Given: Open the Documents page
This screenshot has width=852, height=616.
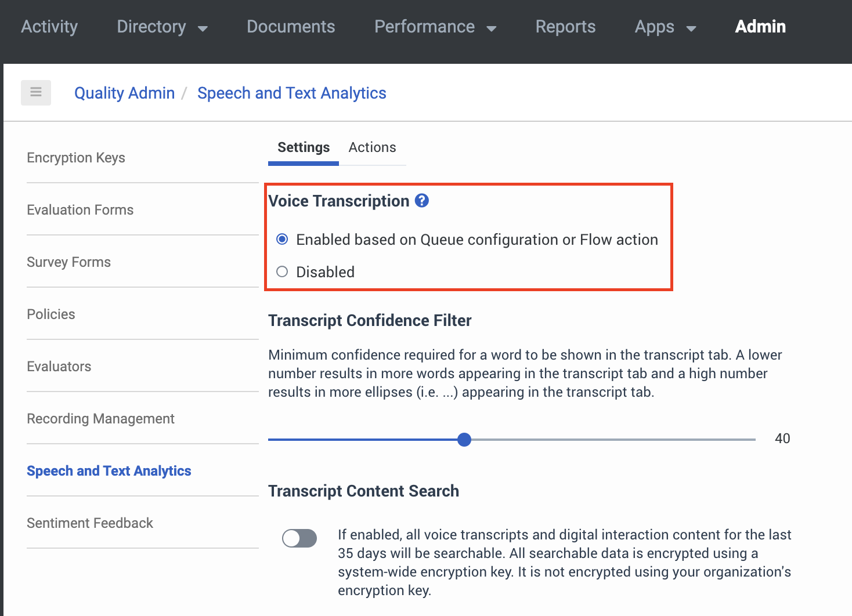Looking at the screenshot, I should (x=290, y=27).
